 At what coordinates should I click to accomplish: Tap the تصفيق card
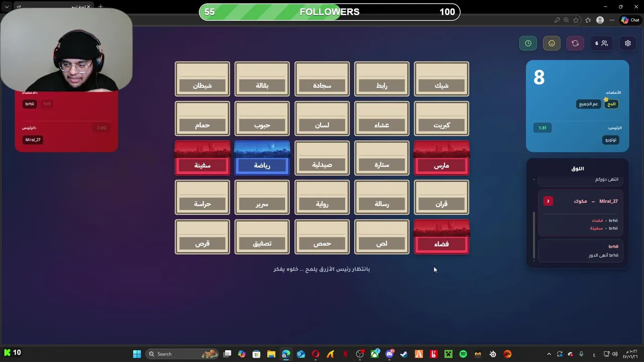point(262,237)
